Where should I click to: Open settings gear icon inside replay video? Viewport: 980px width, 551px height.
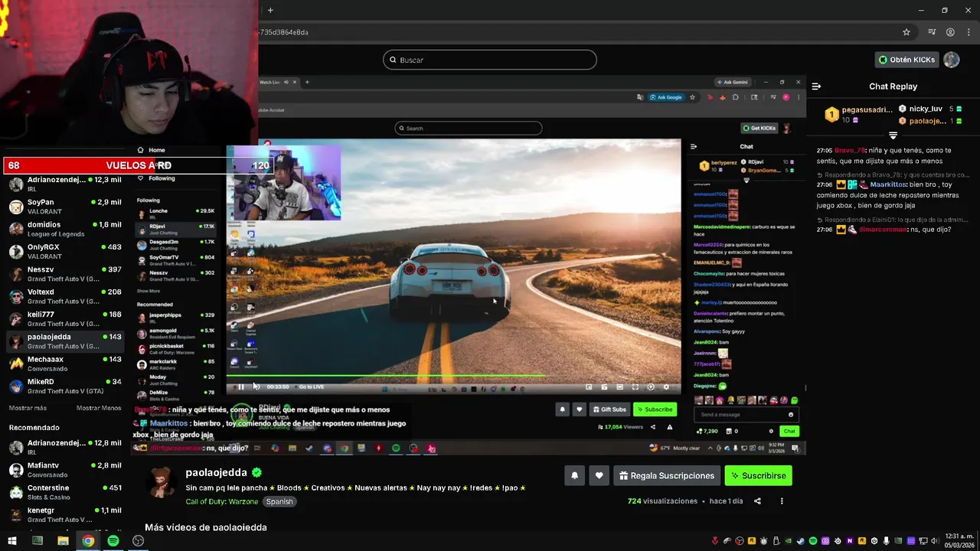[666, 387]
